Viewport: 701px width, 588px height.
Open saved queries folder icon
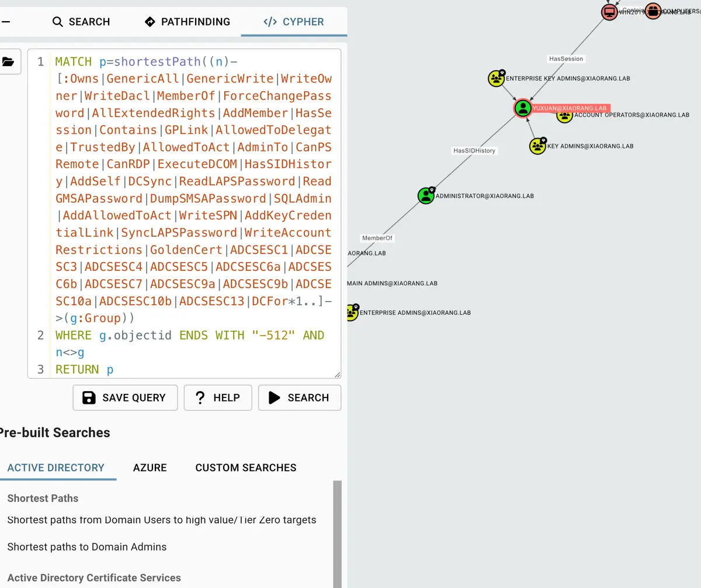[x=9, y=61]
